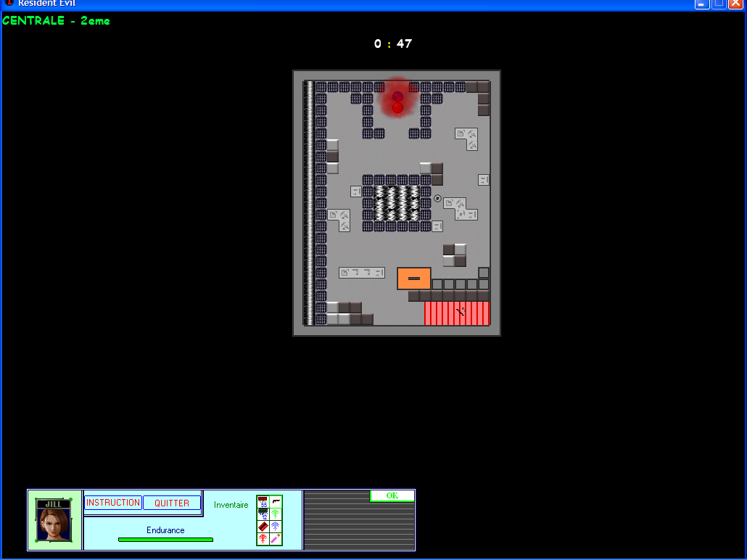Click the red stairway exit area

(x=457, y=313)
